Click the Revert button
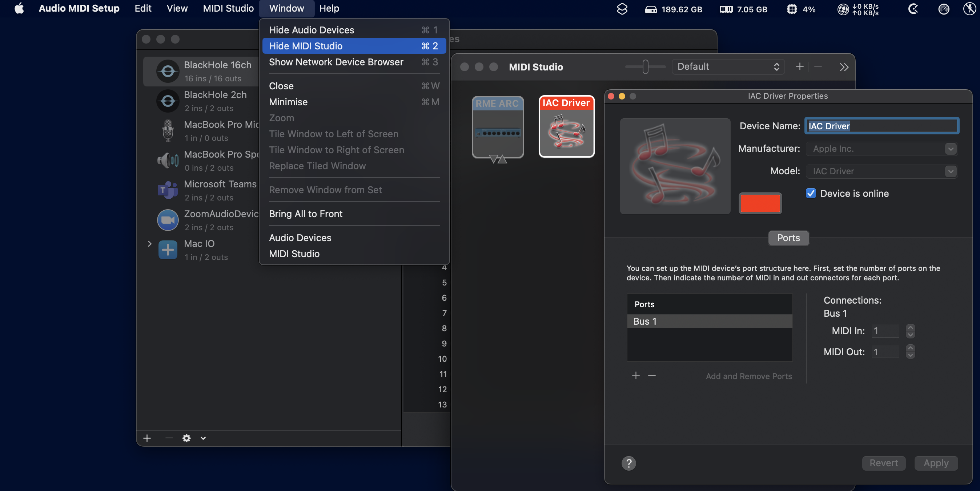Viewport: 980px width, 491px height. 883,463
